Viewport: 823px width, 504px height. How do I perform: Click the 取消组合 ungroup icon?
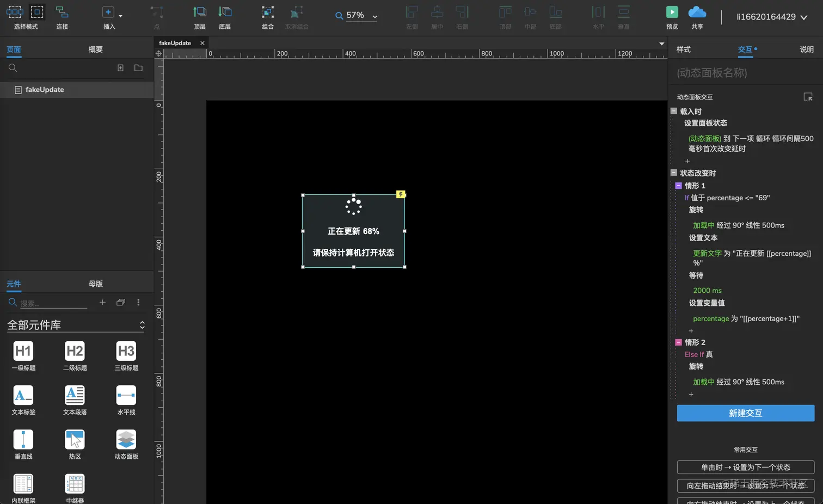pos(297,12)
